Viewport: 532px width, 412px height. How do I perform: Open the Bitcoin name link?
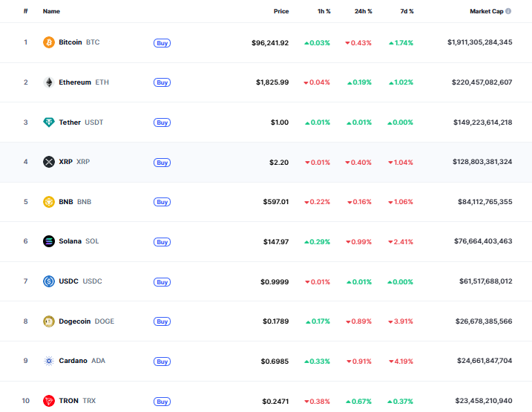70,42
